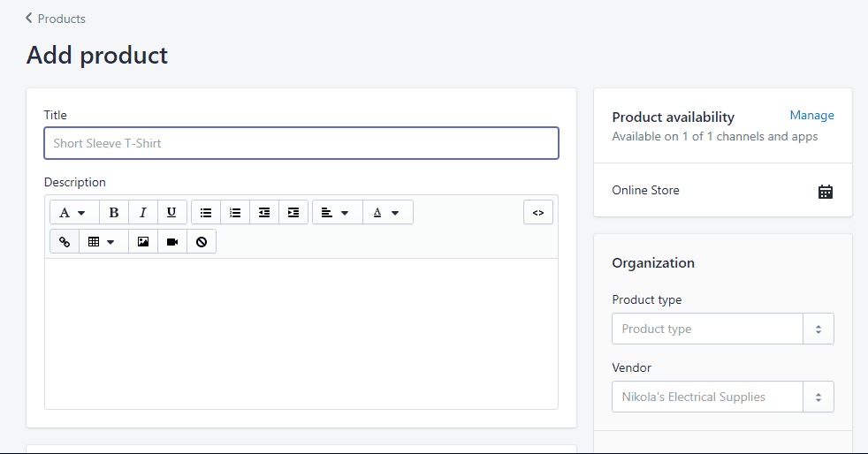Click inside the Description text area

point(301,334)
